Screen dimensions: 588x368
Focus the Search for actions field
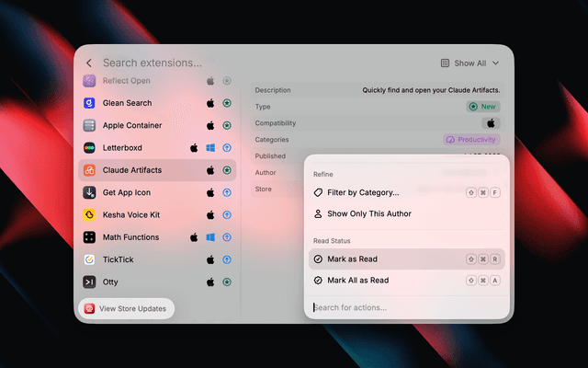click(x=406, y=307)
